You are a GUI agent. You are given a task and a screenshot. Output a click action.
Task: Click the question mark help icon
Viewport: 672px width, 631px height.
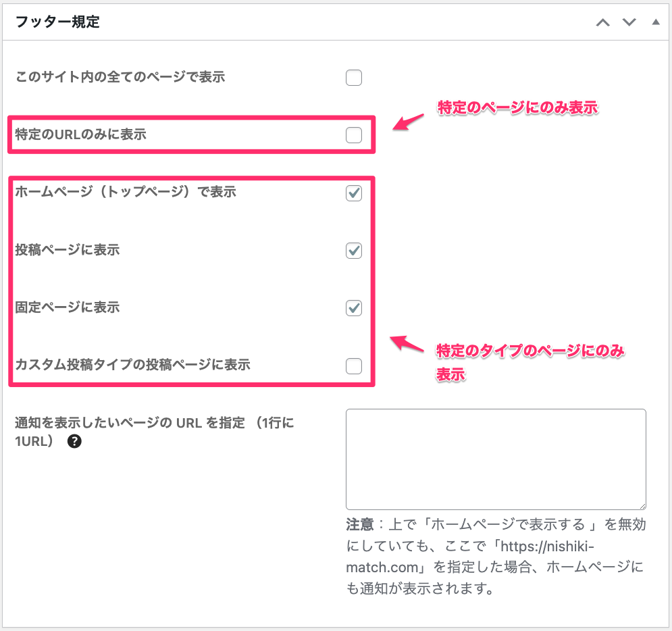coord(75,442)
